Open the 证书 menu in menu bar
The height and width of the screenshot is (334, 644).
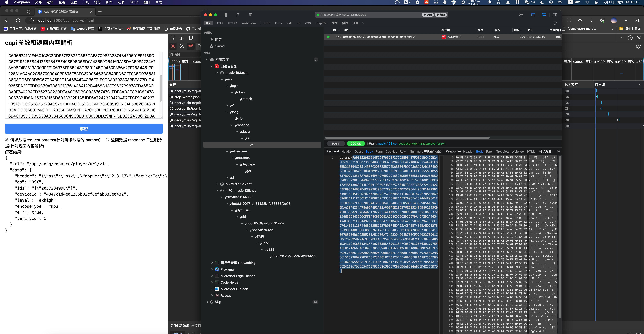(x=121, y=2)
